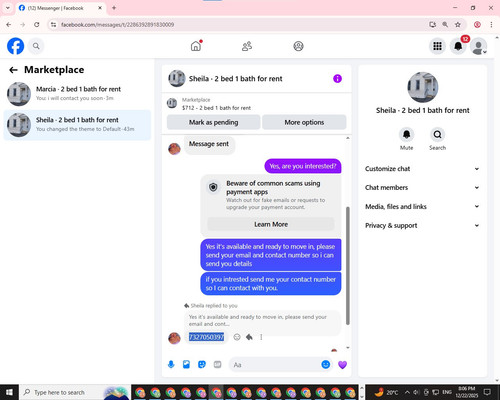Open the taskbar clock showing 8:06 PM

point(467,392)
